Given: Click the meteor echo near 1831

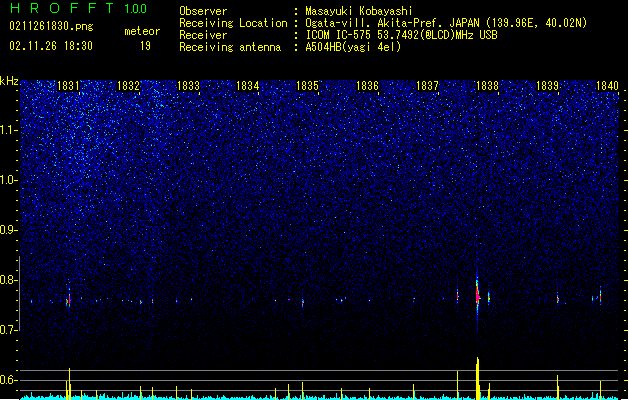Looking at the screenshot, I should 69,299.
